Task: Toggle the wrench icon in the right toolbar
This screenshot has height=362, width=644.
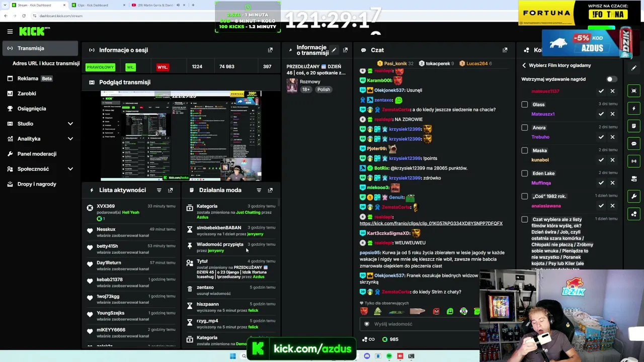Action: pos(634,196)
